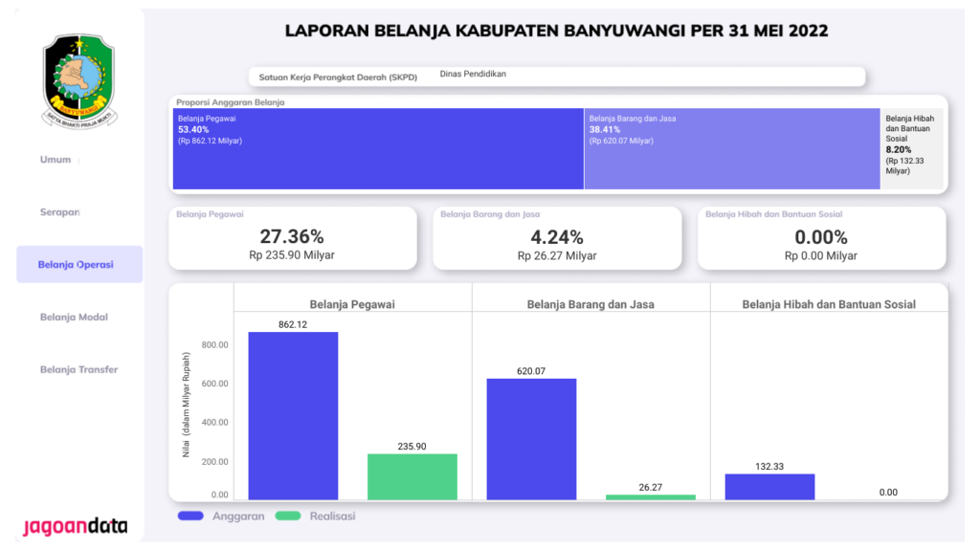Click the Rp 0.00 Milyar value

point(820,255)
